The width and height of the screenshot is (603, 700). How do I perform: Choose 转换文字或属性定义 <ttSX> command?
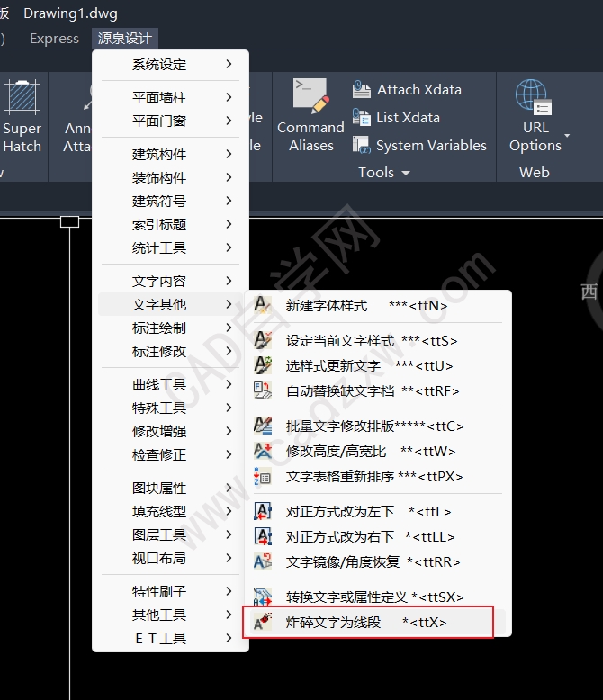click(377, 597)
